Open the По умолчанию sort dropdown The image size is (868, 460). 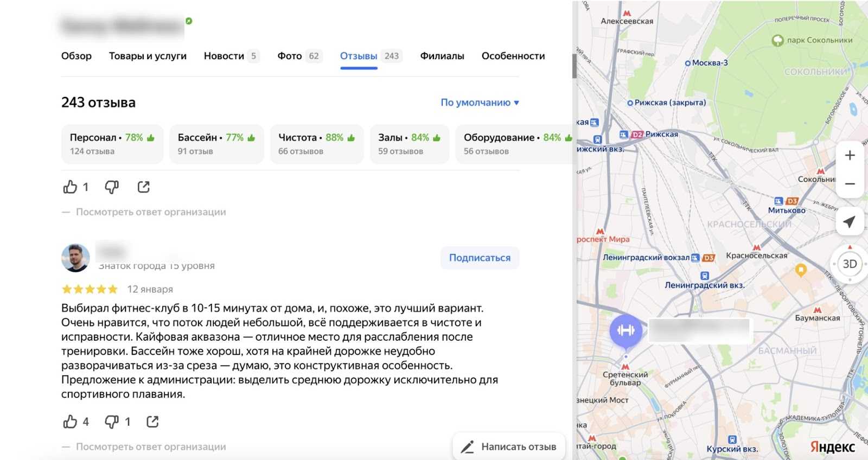[x=480, y=103]
